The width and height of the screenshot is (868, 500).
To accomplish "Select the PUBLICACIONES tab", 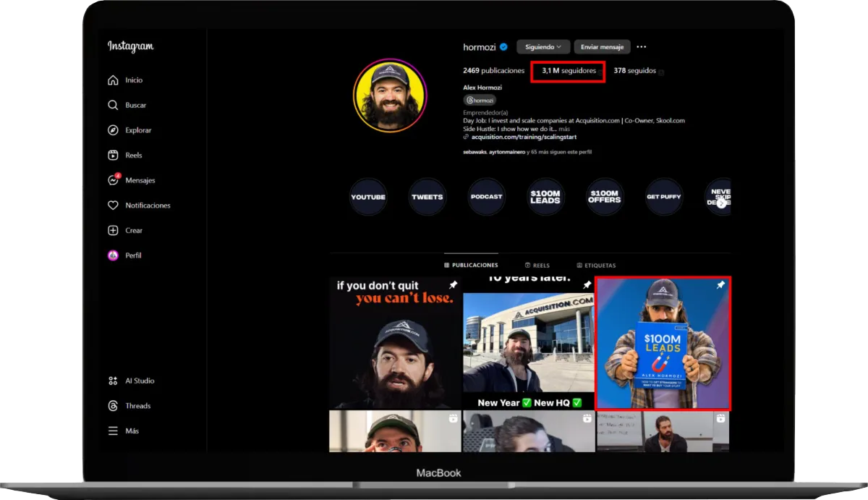I will (471, 266).
